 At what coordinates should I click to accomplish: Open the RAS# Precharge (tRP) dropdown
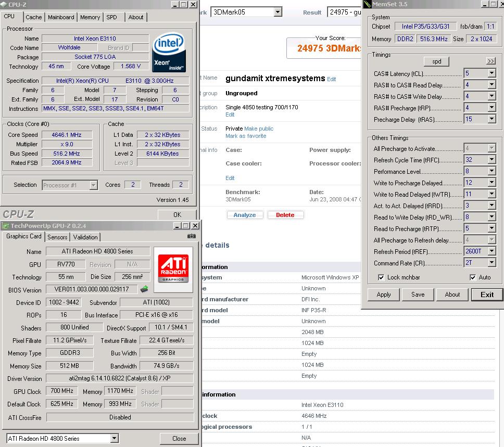click(x=492, y=108)
